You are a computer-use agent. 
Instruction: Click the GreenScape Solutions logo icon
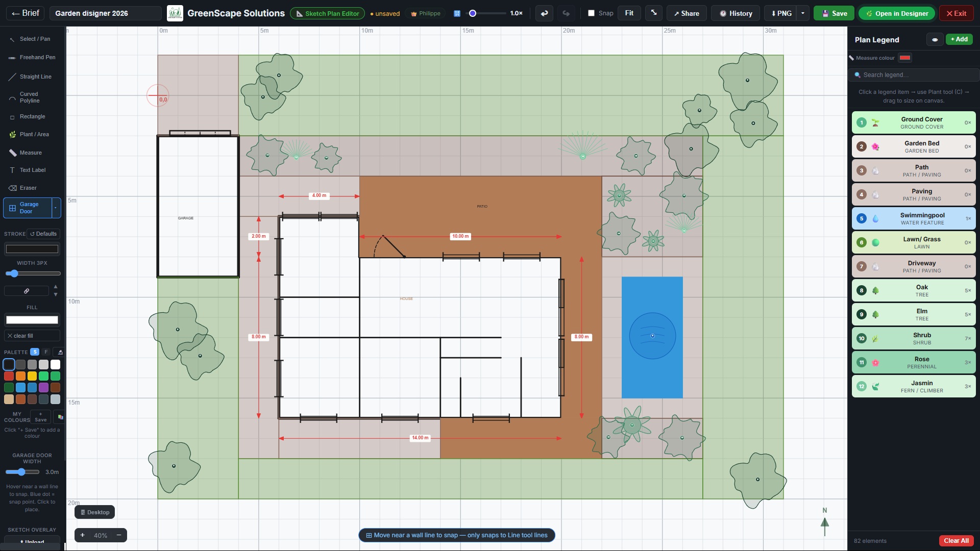point(175,13)
